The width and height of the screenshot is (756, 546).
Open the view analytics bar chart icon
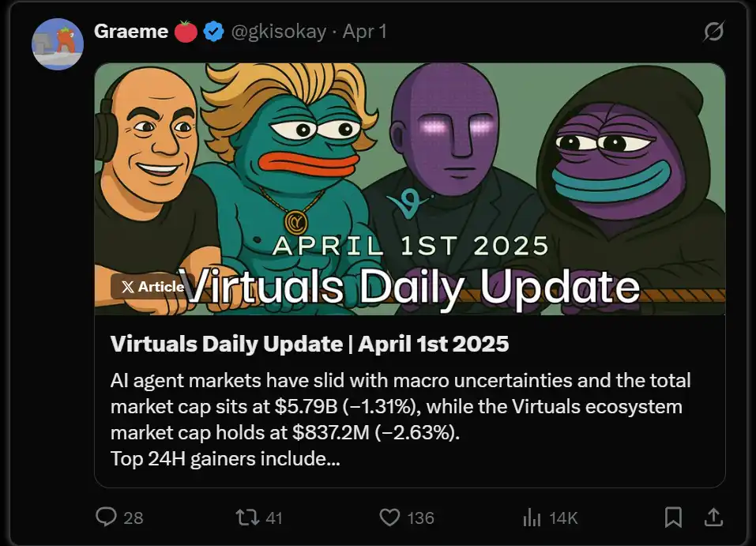click(x=532, y=518)
